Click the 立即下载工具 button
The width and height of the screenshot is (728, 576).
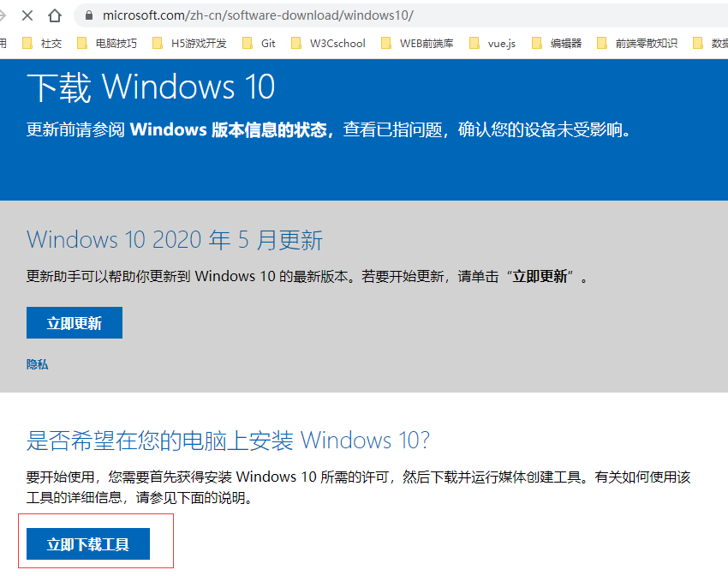(x=88, y=544)
